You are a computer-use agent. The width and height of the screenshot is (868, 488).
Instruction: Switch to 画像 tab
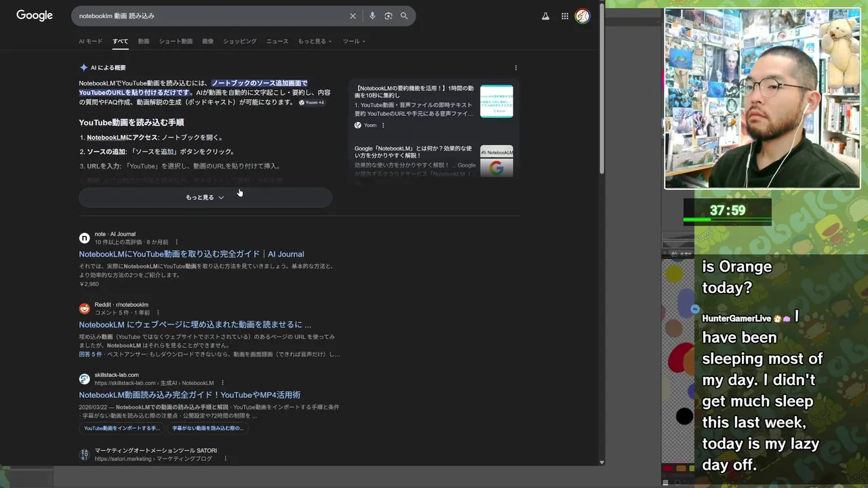[208, 41]
